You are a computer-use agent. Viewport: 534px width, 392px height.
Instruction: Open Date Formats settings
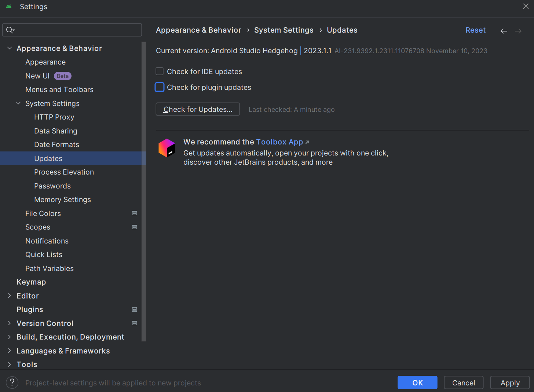pyautogui.click(x=56, y=144)
